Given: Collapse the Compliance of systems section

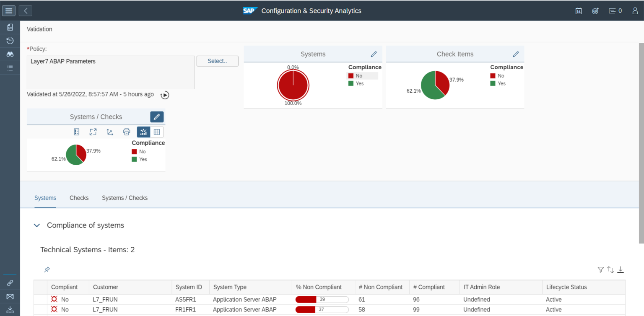Looking at the screenshot, I should point(37,225).
